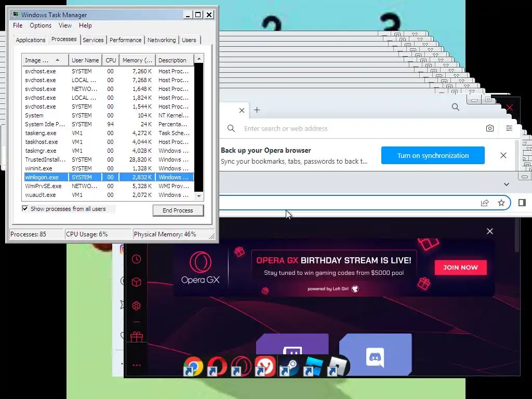
Task: Close the Opera GX birthday stream banner
Action: coord(489,231)
